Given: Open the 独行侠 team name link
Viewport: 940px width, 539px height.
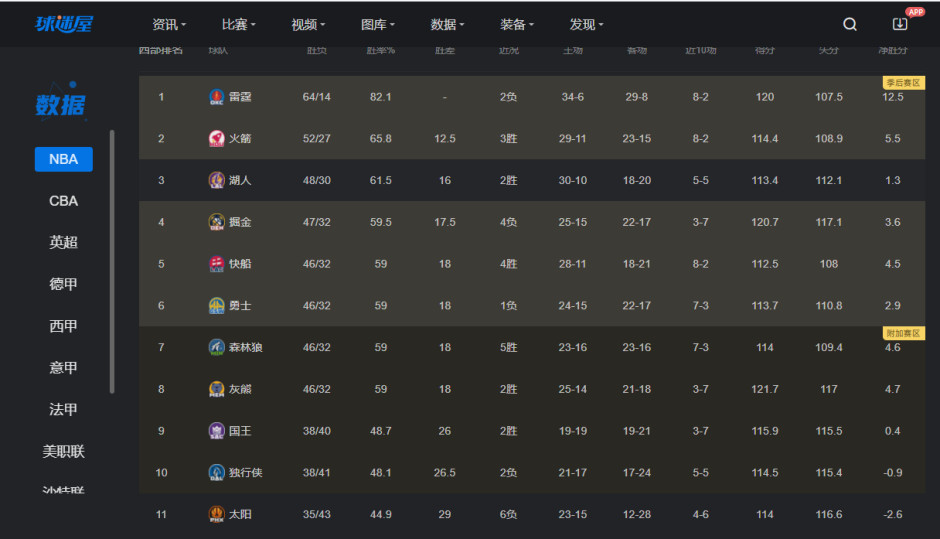Looking at the screenshot, I should pyautogui.click(x=245, y=473).
